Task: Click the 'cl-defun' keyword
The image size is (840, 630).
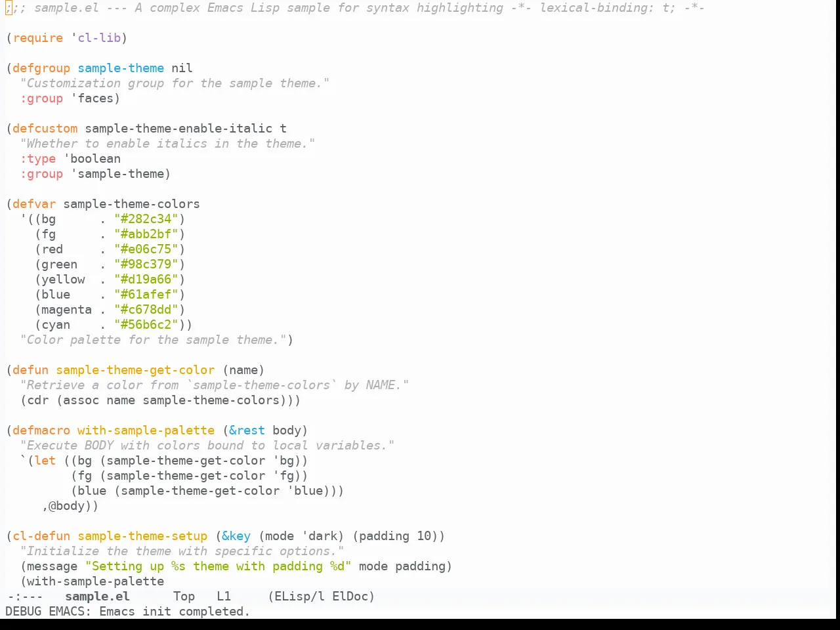Action: (41, 536)
